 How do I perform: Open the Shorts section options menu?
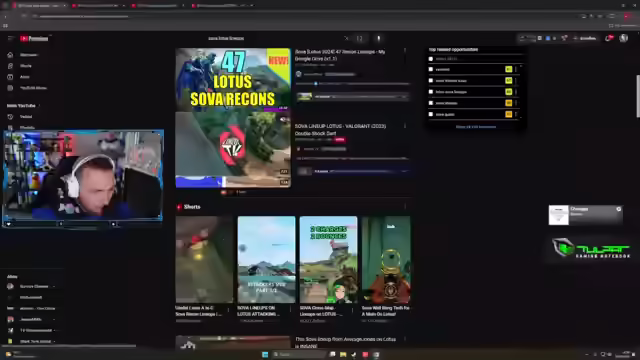405,207
